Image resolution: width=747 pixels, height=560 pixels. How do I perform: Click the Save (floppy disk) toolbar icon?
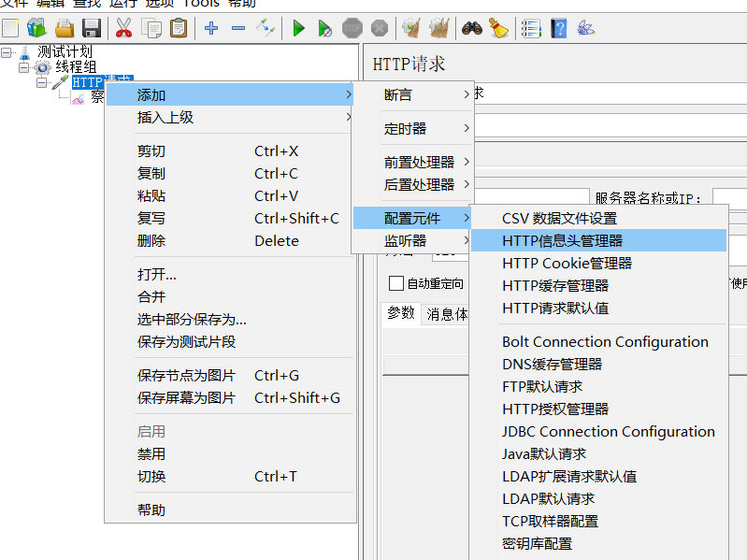(91, 28)
